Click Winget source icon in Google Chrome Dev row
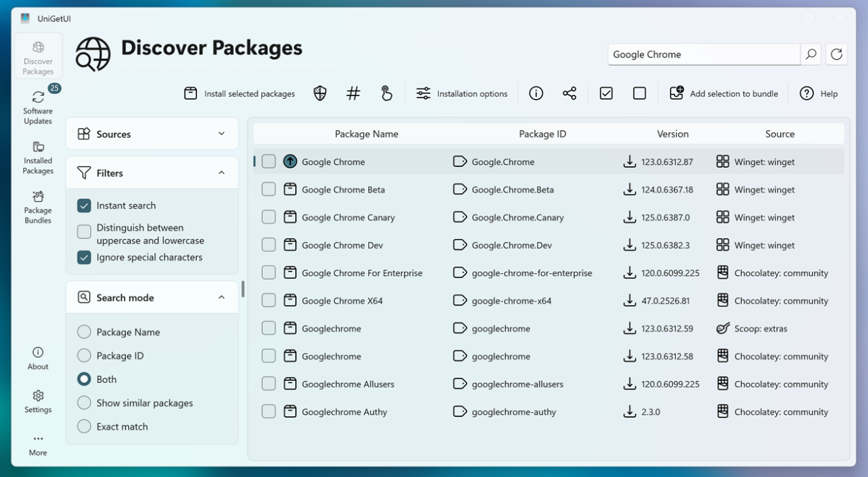 723,245
